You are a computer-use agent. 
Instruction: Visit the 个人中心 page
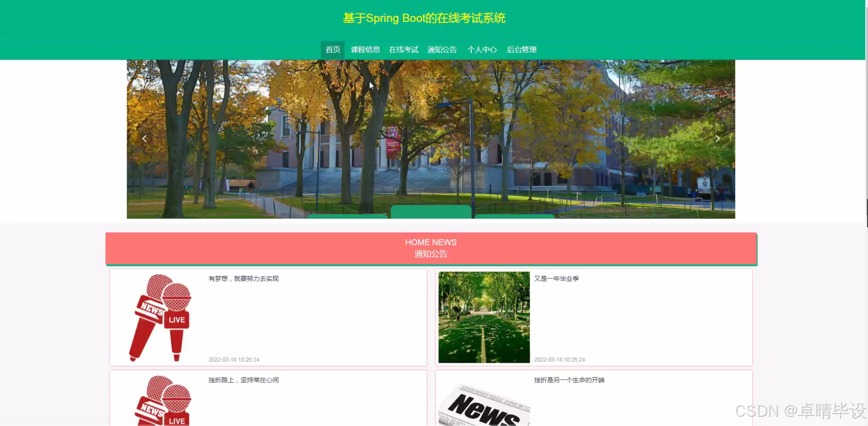[482, 49]
